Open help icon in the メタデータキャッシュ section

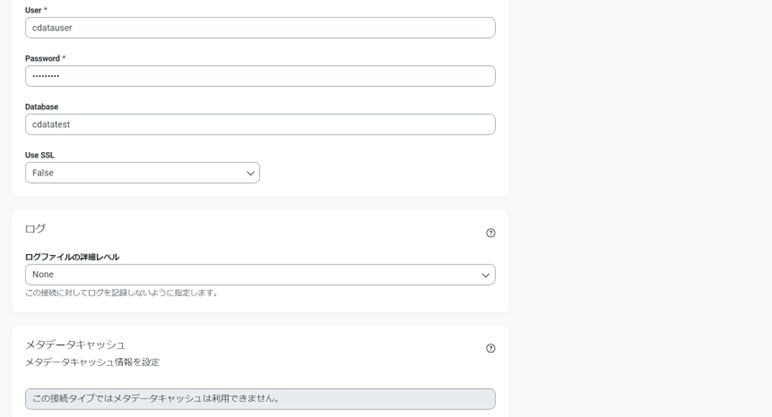coord(490,349)
